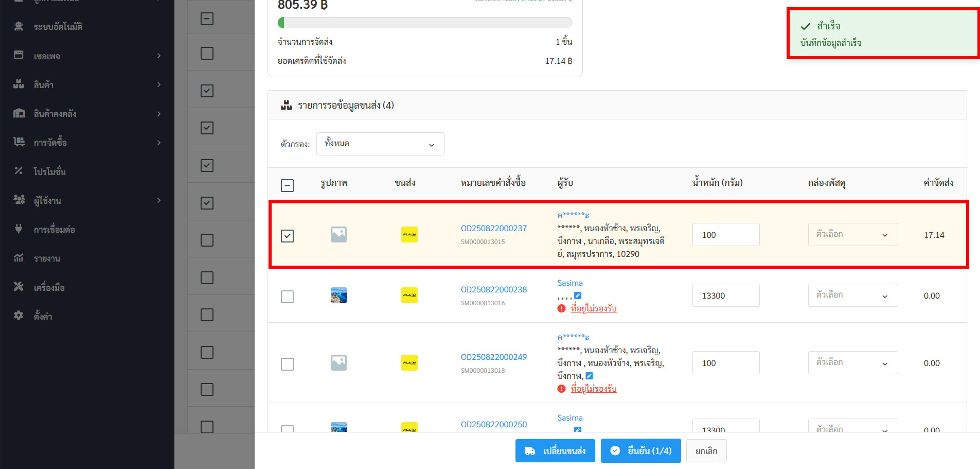Open the filter dropdown showing ทั้งหมด
The height and width of the screenshot is (469, 980).
380,144
